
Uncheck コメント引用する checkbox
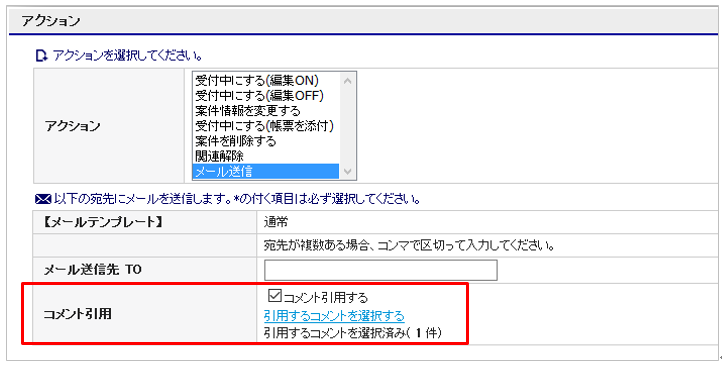pos(274,295)
